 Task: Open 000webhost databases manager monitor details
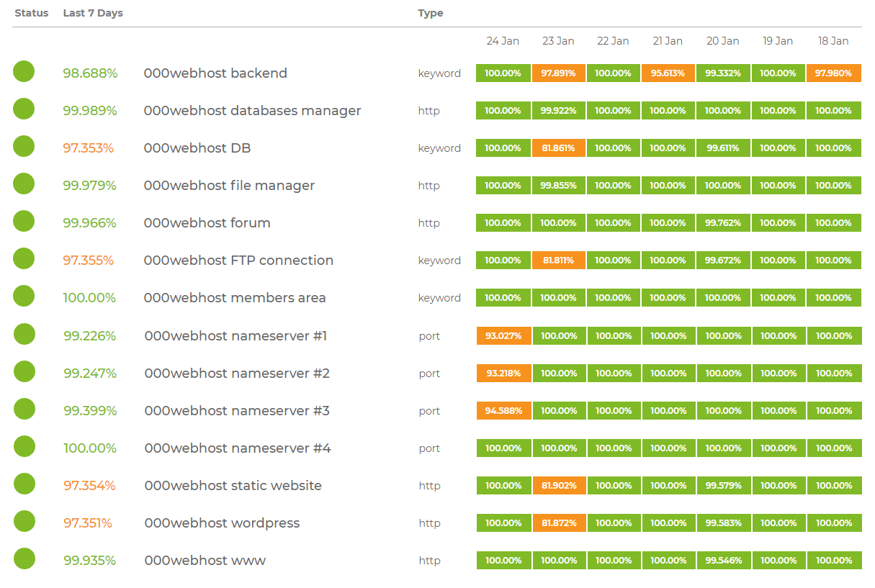pyautogui.click(x=252, y=111)
